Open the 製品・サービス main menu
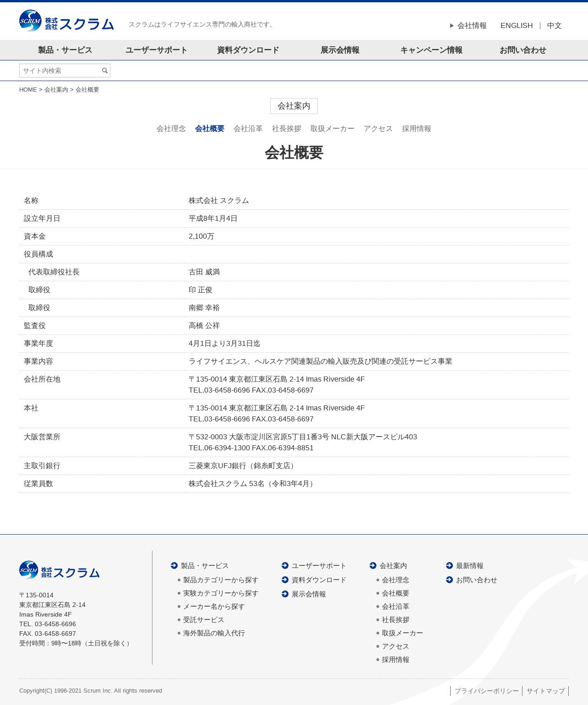This screenshot has height=705, width=588. point(65,50)
